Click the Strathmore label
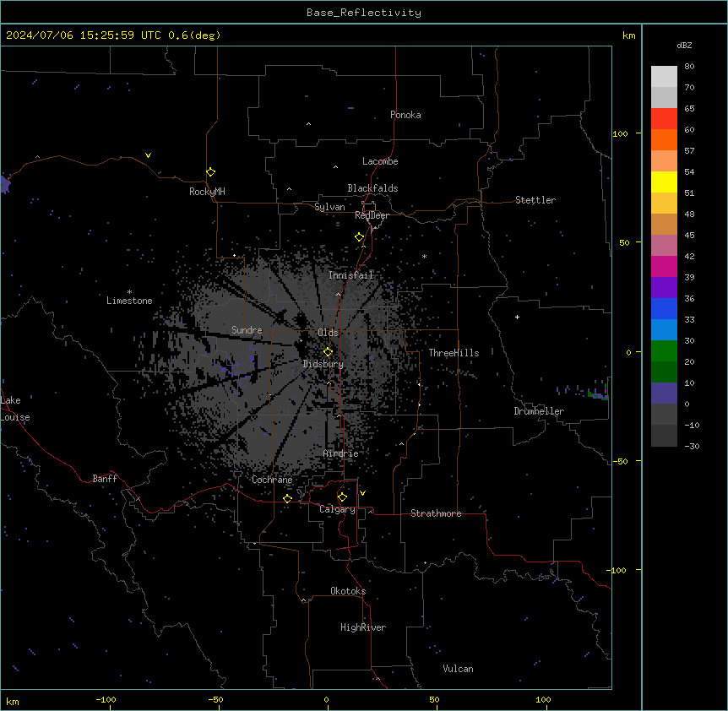This screenshot has width=728, height=711. coord(436,513)
